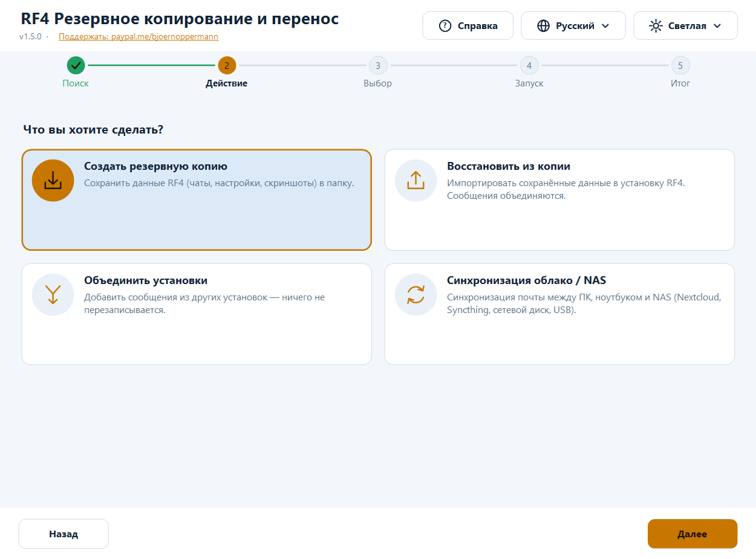Open Справка help button
Image resolution: width=756 pixels, height=559 pixels.
coord(468,26)
